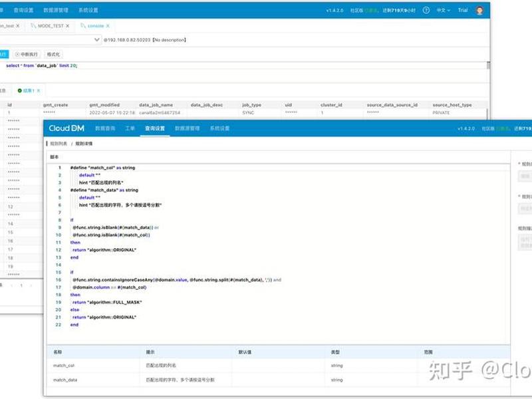The image size is (532, 399).
Task: Click the SYNC cell in the first row
Action: [x=248, y=112]
